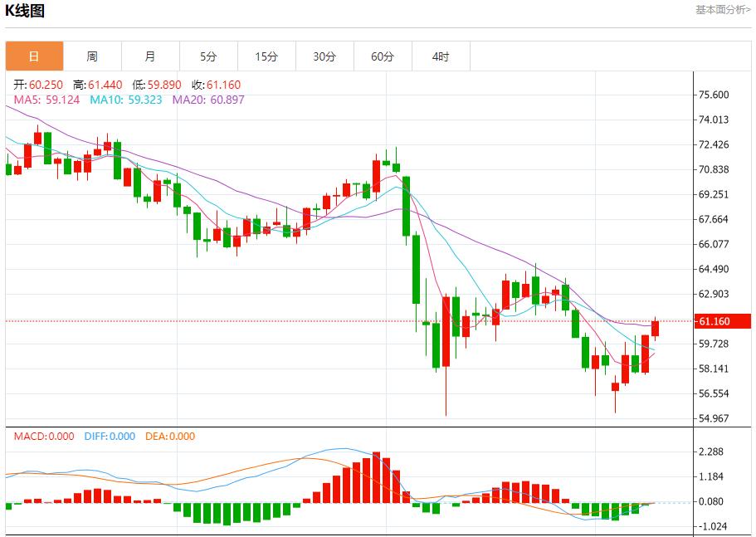Click the tallest red MACD histogram bar
756x537 pixels.
point(376,477)
